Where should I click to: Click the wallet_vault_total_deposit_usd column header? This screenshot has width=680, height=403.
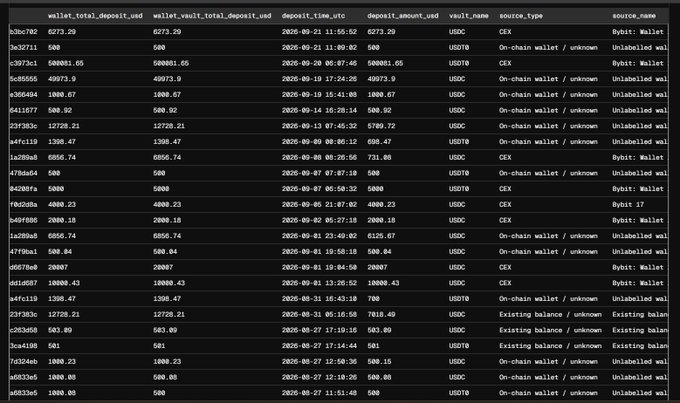[212, 16]
